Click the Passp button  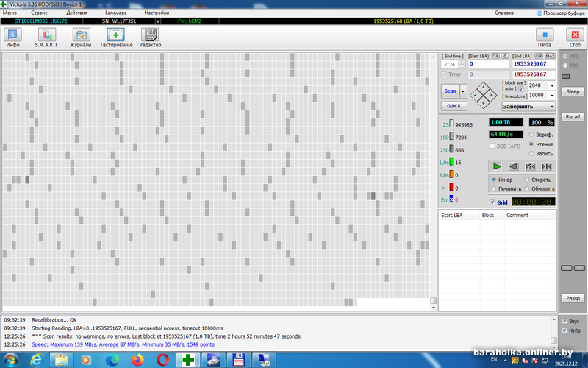click(573, 298)
